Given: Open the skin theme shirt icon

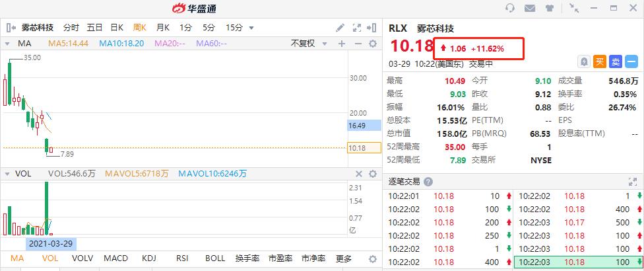Looking at the screenshot, I should (x=549, y=8).
